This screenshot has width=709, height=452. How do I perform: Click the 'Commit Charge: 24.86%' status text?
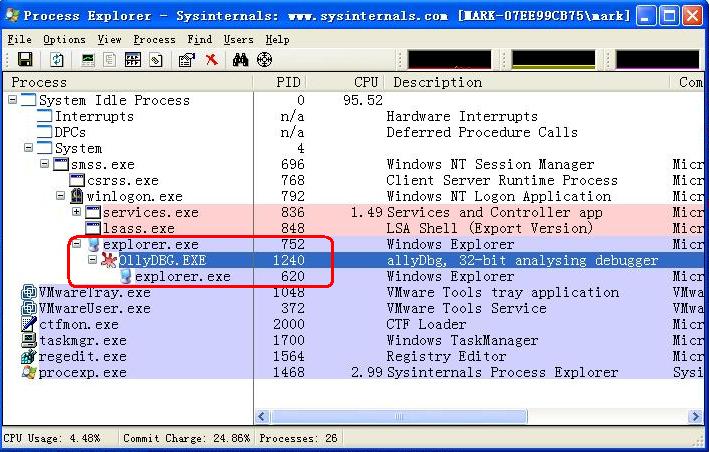[x=186, y=438]
